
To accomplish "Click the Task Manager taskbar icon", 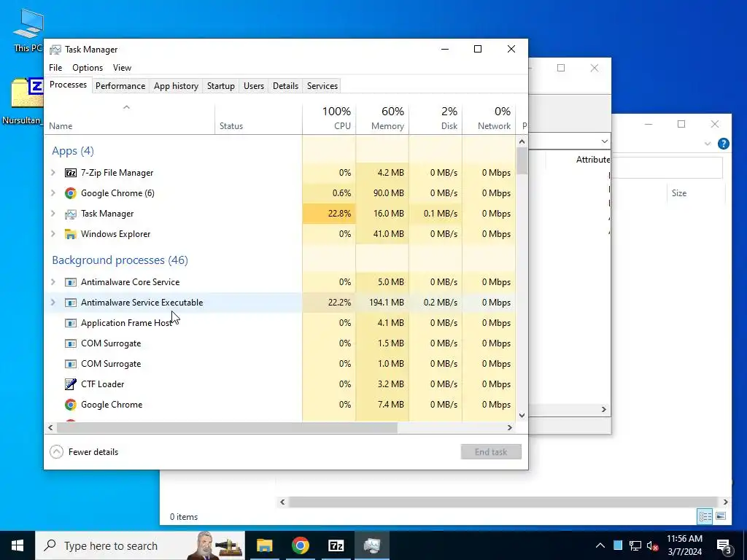I will [371, 545].
